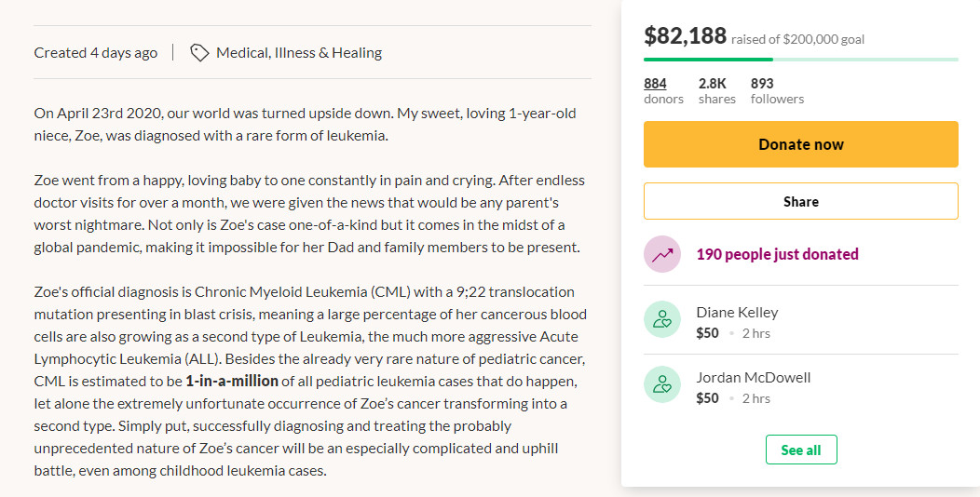Click the first story paragraph about Zoe

pyautogui.click(x=305, y=125)
